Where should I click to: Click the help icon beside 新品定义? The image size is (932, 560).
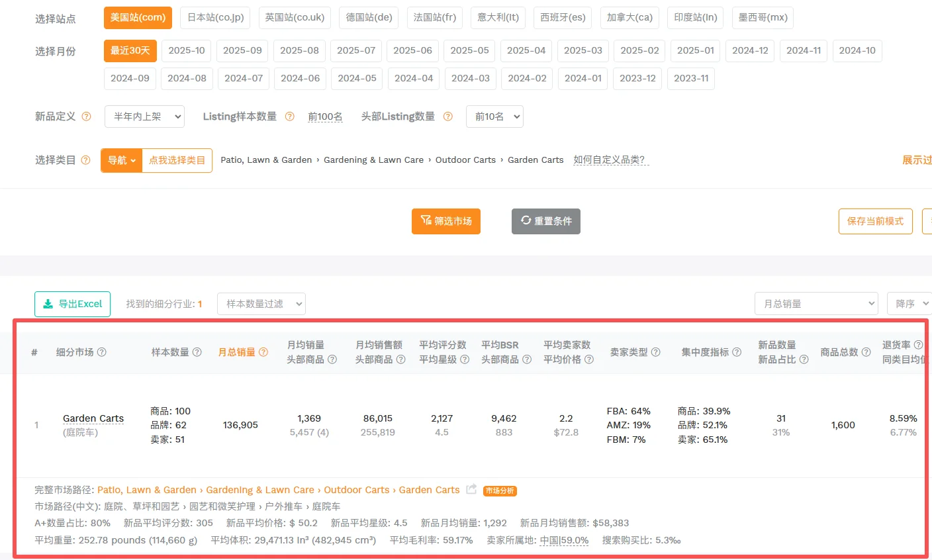tap(85, 116)
